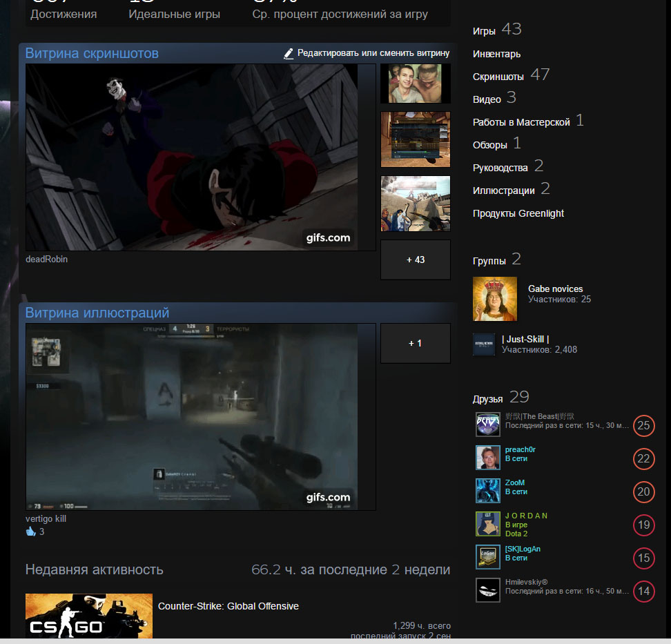Click the + 43 more screenshots button
Viewport: 671px width, 644px height.
[415, 260]
